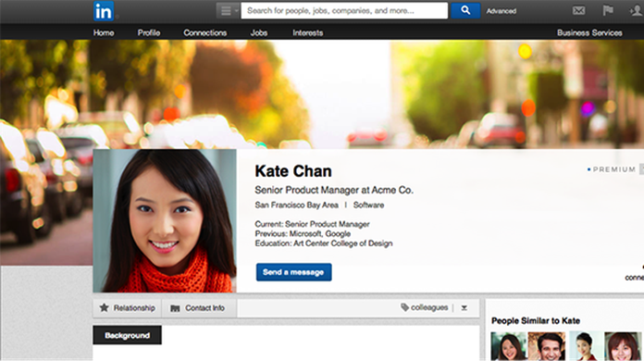Click the Send a message button
This screenshot has height=361, width=644.
click(293, 272)
